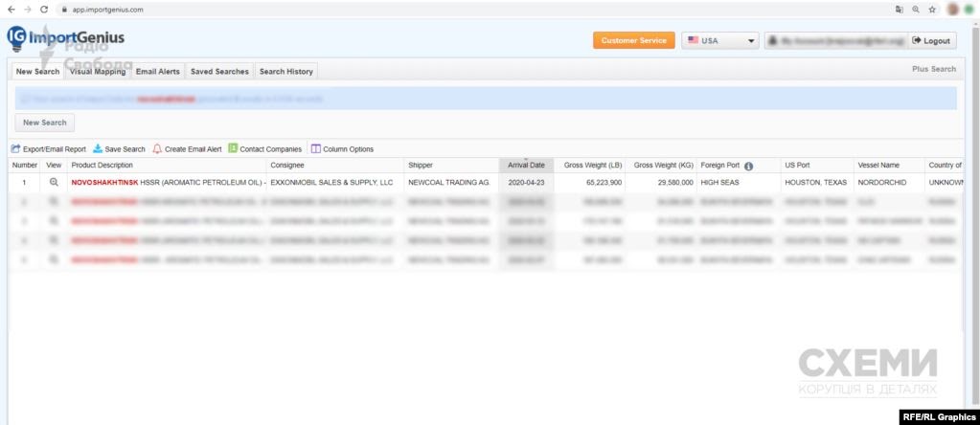The width and height of the screenshot is (980, 425).
Task: Go to the Saved Searches tab
Action: point(219,72)
